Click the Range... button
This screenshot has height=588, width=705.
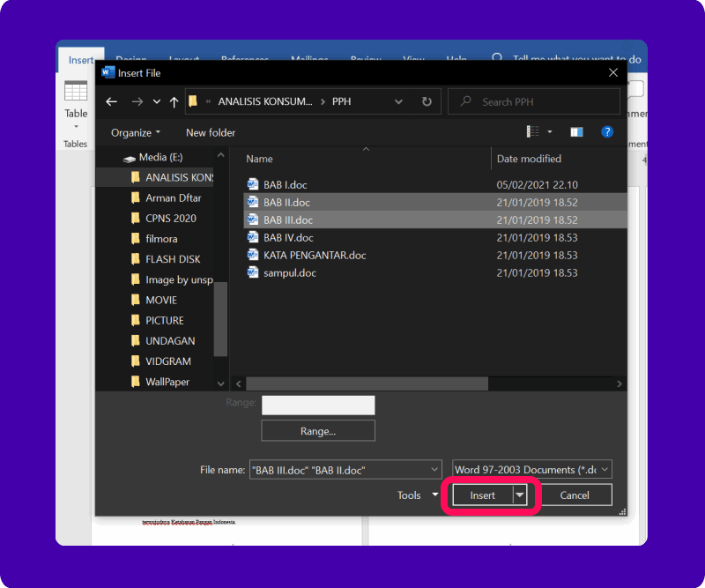coord(318,431)
